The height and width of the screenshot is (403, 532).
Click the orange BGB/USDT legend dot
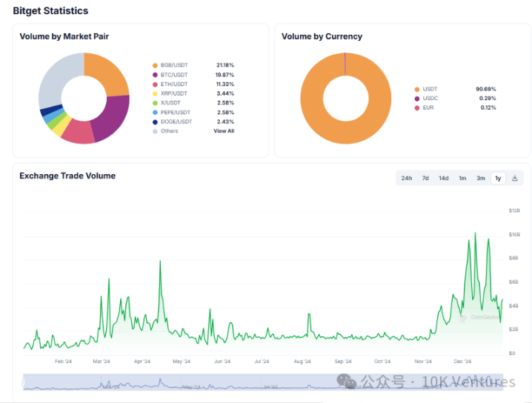[x=155, y=65]
